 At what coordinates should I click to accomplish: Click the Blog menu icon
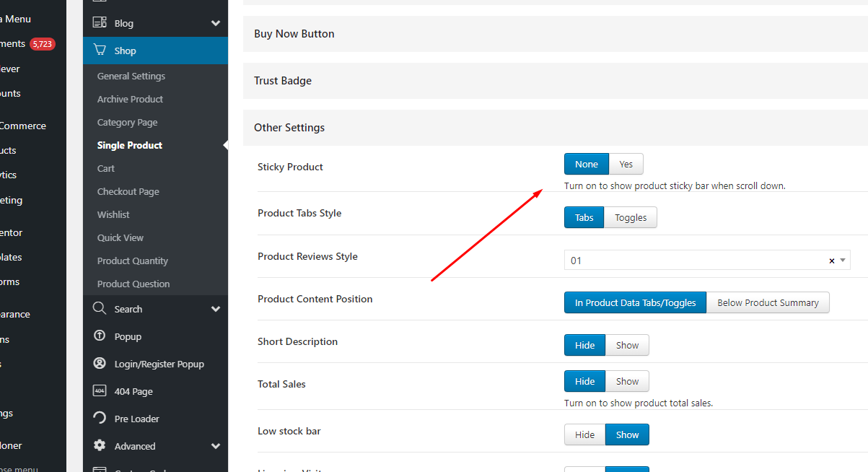coord(100,23)
